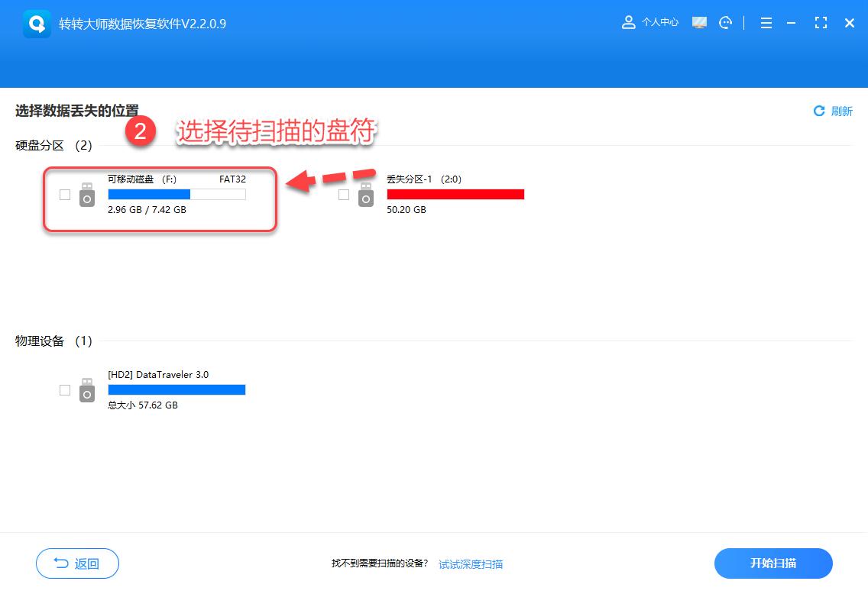Click the drive icon for 丢失分区-1
The height and width of the screenshot is (594, 868).
(365, 195)
